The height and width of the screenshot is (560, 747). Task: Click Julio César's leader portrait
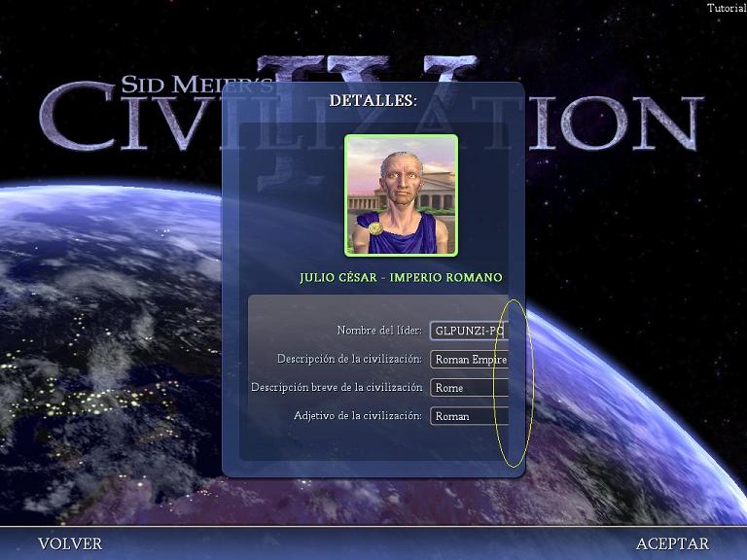(401, 194)
